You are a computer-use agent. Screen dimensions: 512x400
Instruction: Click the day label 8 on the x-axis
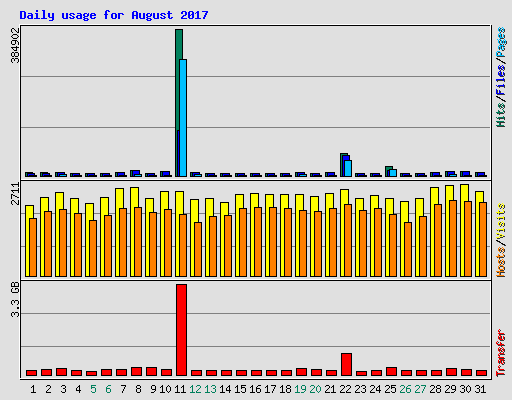138,389
